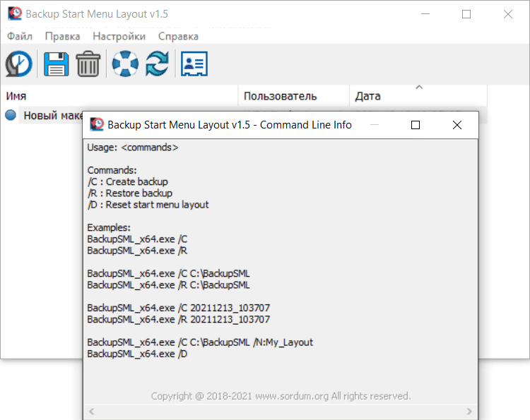Sort list by the Дата column header

coord(418,96)
